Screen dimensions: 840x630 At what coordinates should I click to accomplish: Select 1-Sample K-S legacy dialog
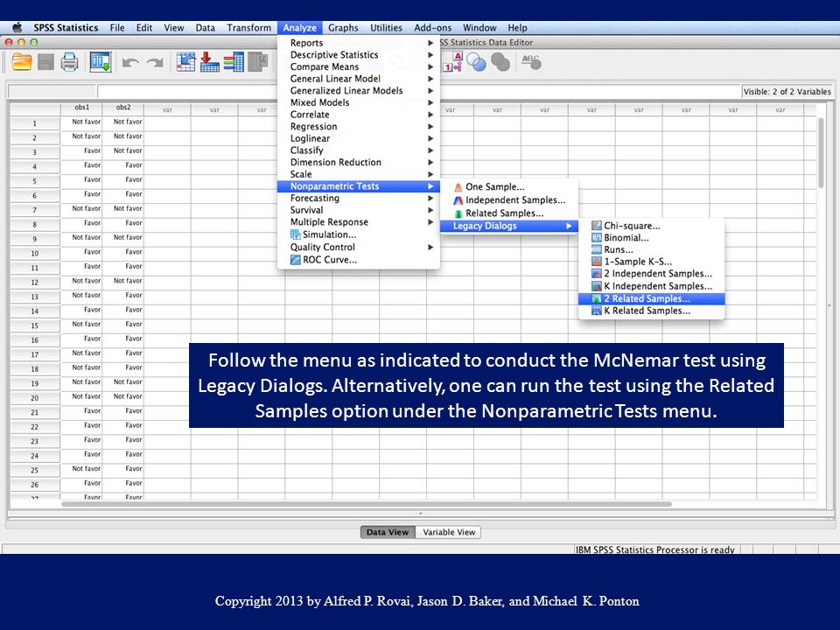pos(651,262)
